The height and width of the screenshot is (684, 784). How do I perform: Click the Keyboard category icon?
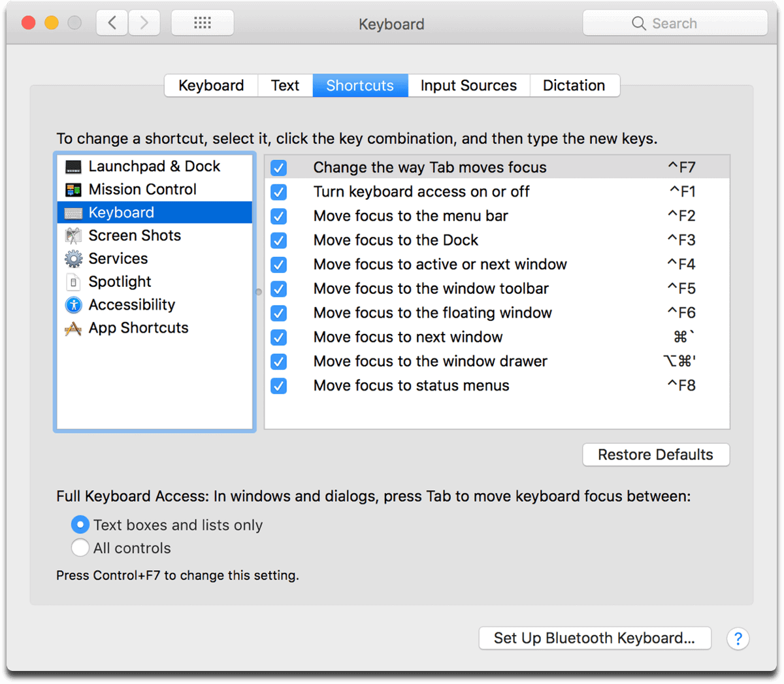(73, 213)
